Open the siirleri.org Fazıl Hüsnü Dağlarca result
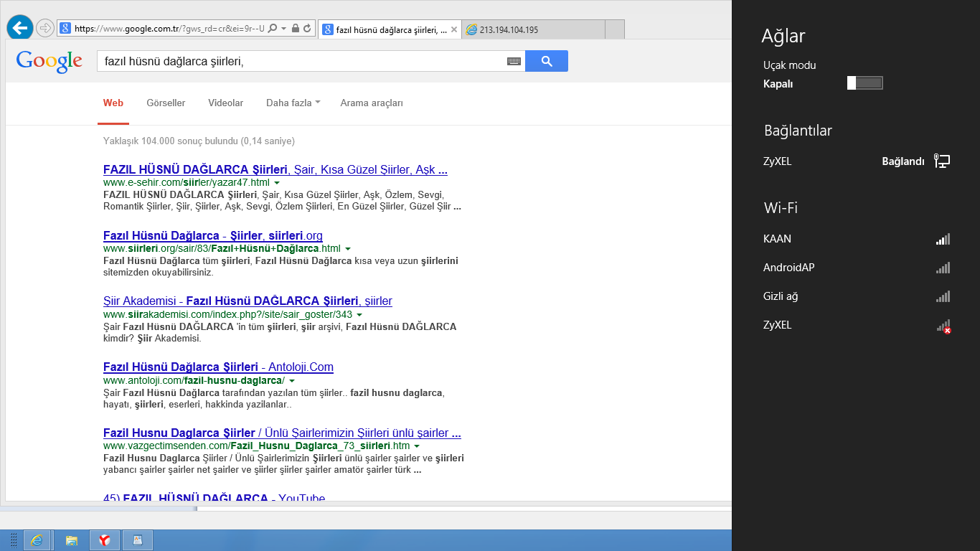This screenshot has height=551, width=980. (213, 235)
